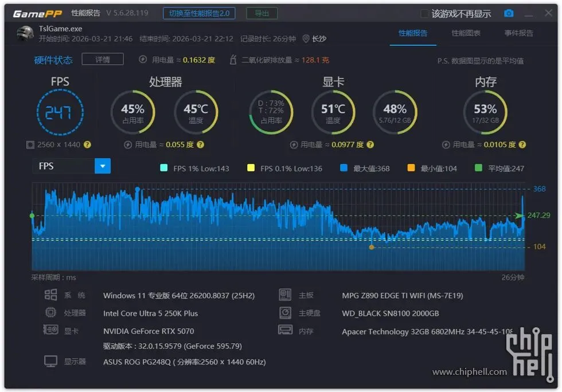Click the graphics card icon in hardware list
562x392 pixels.
(x=50, y=330)
